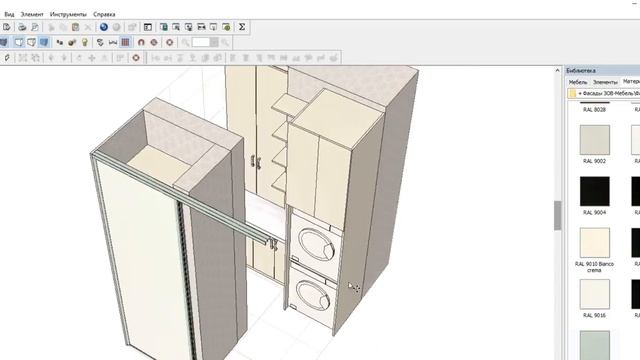640x360 pixels.
Task: Select the solid blue shaded view icon
Action: pos(44,42)
